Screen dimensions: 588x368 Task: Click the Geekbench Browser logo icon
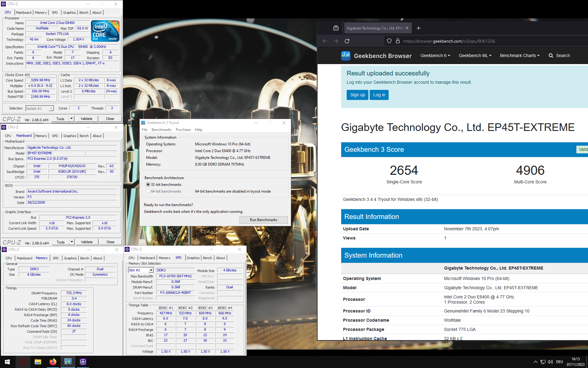pyautogui.click(x=346, y=56)
